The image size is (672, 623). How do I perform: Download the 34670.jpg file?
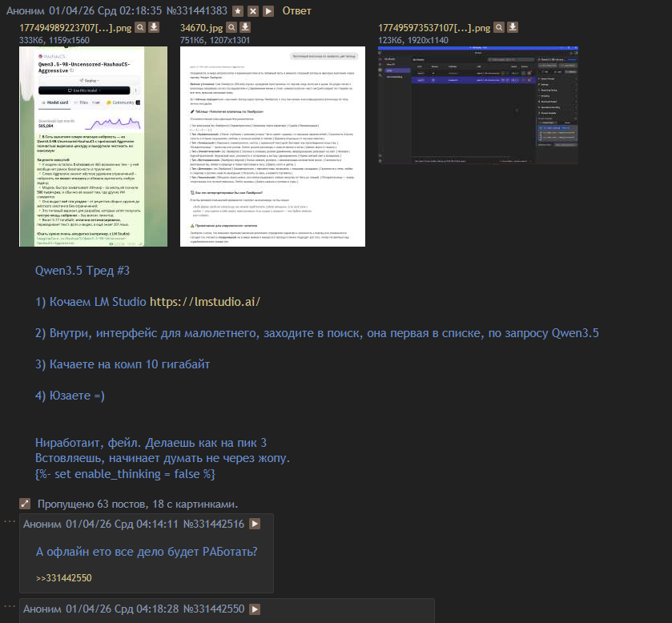(245, 27)
